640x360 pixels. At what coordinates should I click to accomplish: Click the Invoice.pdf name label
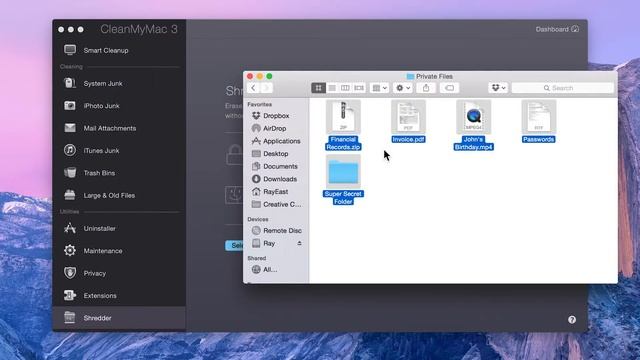coord(408,139)
